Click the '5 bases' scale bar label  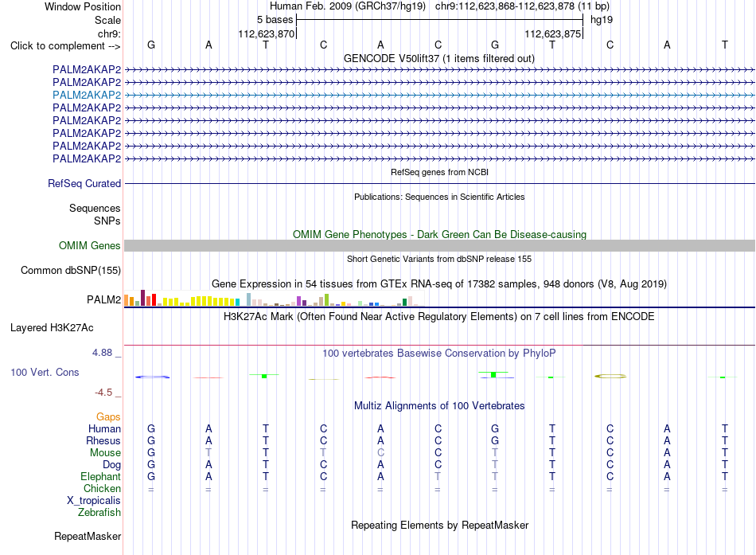click(275, 20)
